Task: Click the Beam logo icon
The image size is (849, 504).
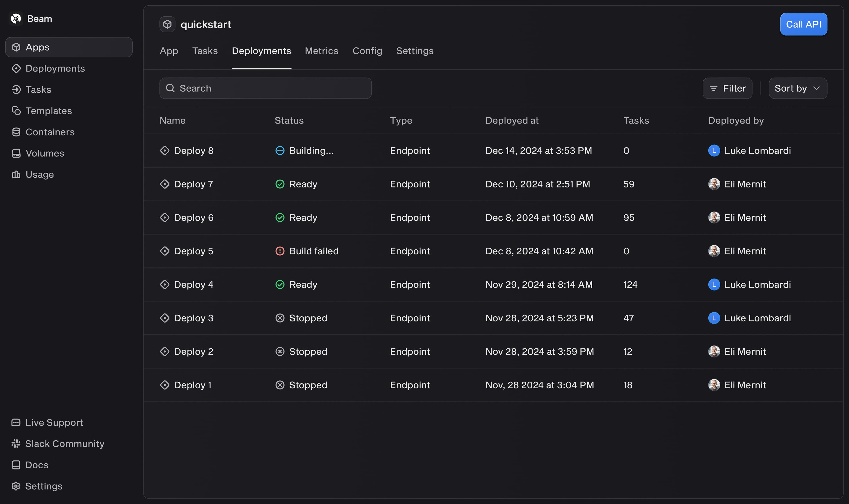Action: click(16, 19)
